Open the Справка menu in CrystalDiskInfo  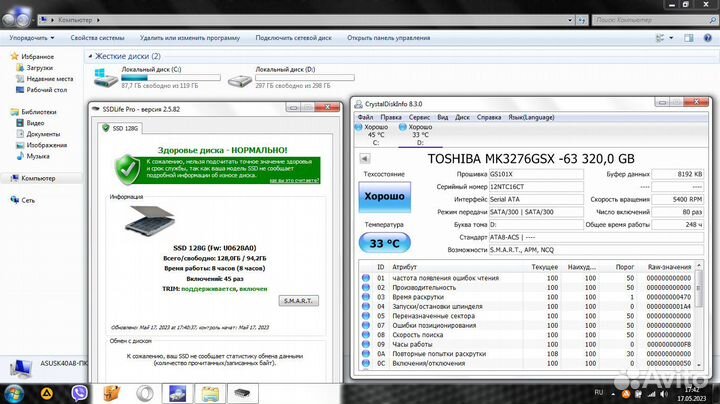489,117
